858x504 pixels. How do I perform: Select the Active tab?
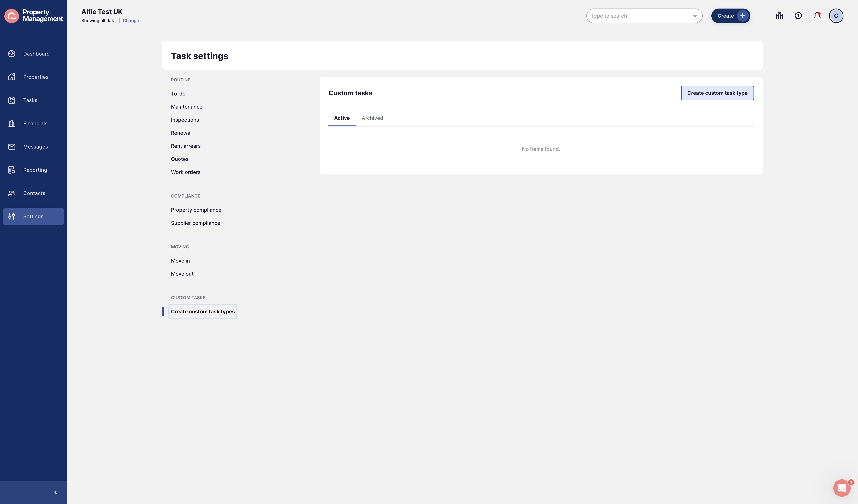[x=341, y=118]
